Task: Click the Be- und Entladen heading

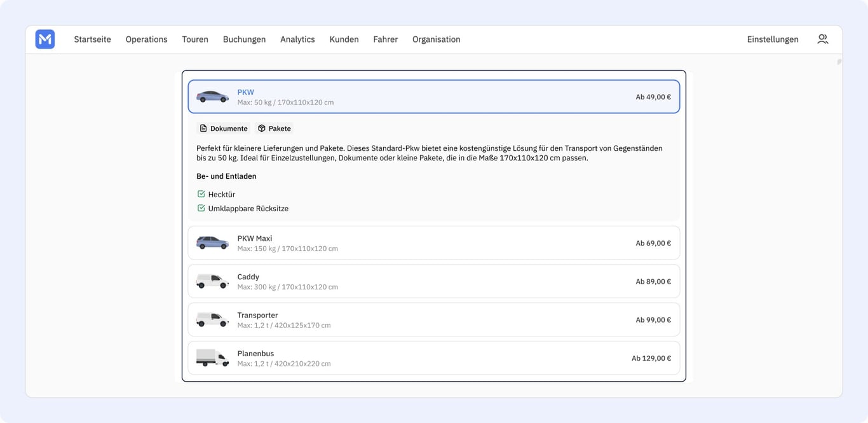Action: [x=226, y=176]
